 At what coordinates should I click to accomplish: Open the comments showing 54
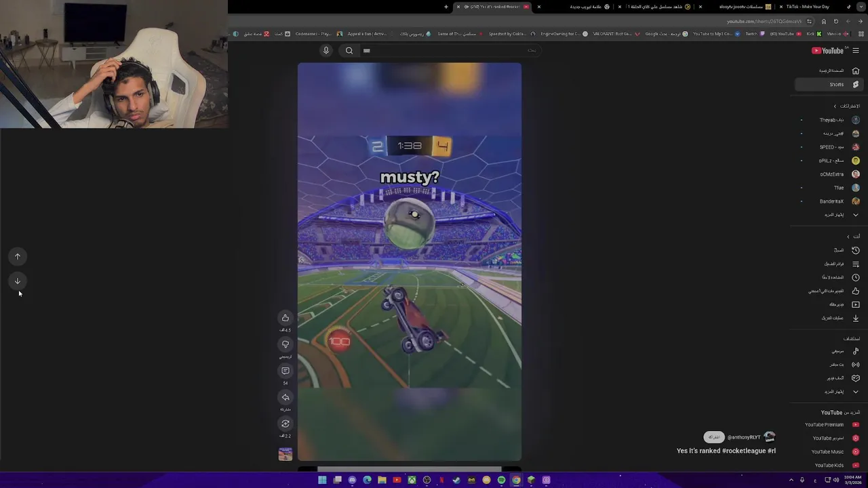pyautogui.click(x=285, y=371)
